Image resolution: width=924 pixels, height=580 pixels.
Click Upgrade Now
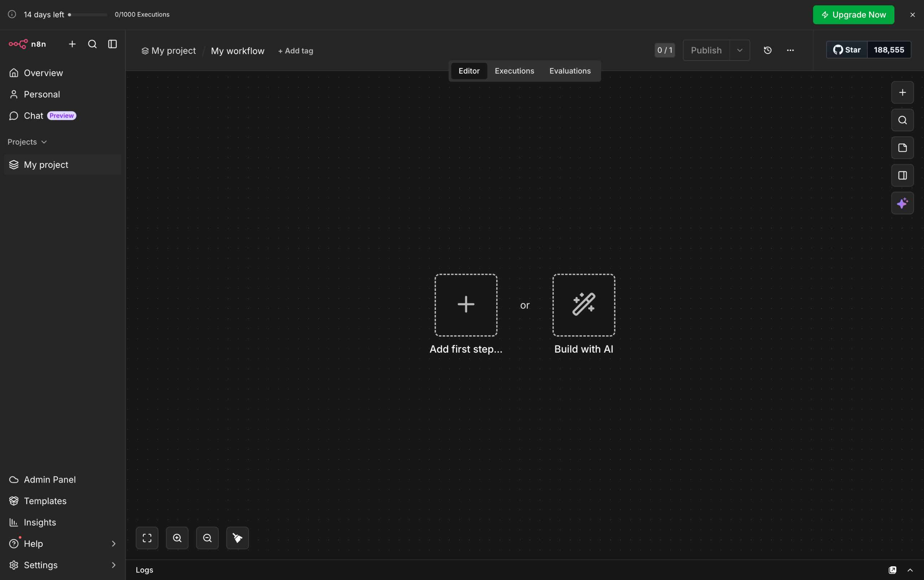pos(854,15)
